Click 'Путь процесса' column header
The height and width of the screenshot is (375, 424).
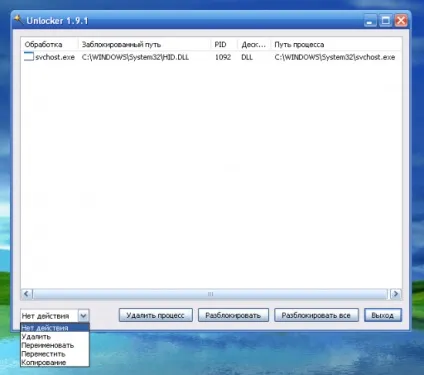coord(336,44)
